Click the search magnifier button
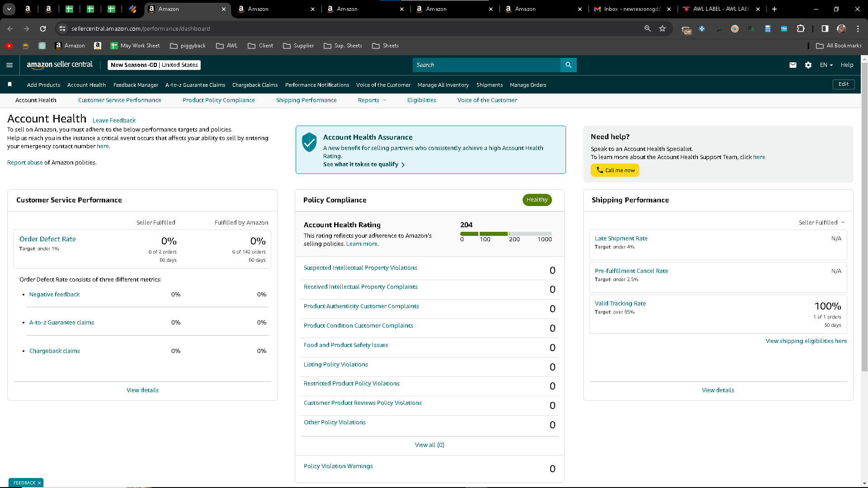Viewport: 868px width, 488px height. point(568,65)
